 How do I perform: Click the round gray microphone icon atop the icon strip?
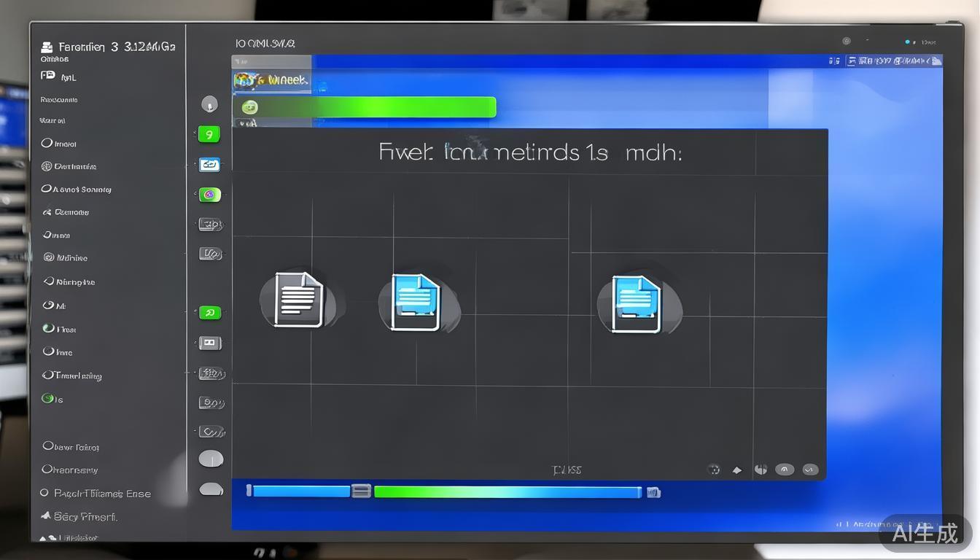pos(209,104)
